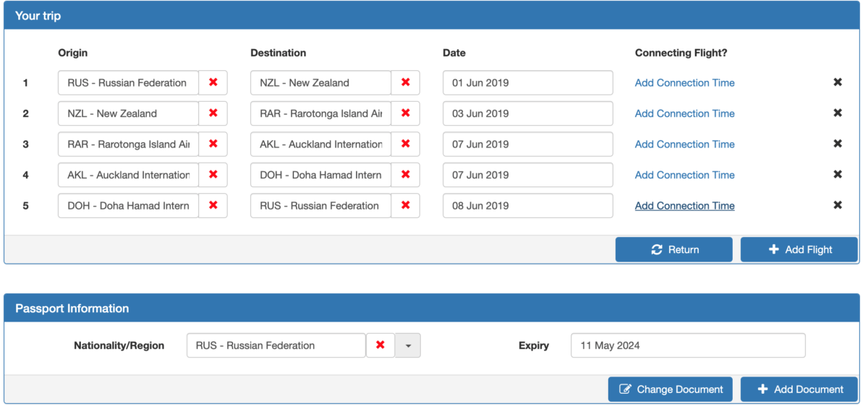
Task: Click the Add Document button
Action: 799,389
